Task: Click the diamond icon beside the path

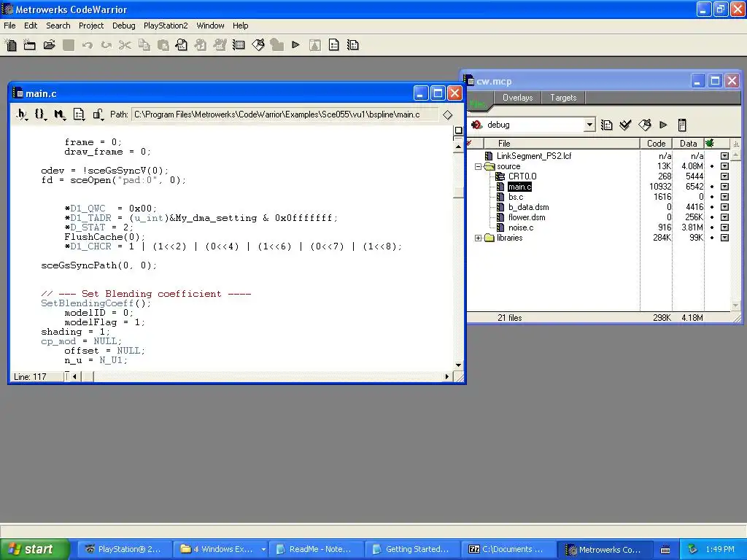Action: (x=447, y=114)
